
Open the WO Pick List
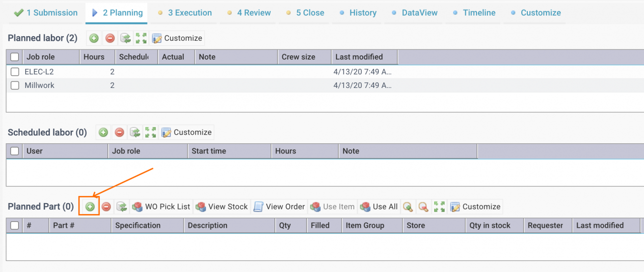point(162,207)
